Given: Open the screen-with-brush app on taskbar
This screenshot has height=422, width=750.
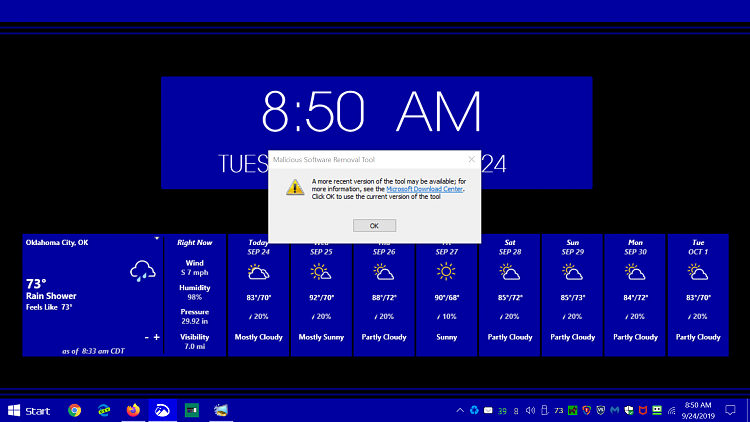Looking at the screenshot, I should [221, 411].
